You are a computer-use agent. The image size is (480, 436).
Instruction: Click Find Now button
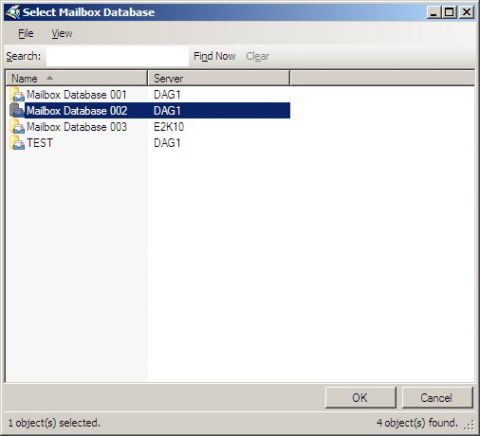[x=214, y=56]
